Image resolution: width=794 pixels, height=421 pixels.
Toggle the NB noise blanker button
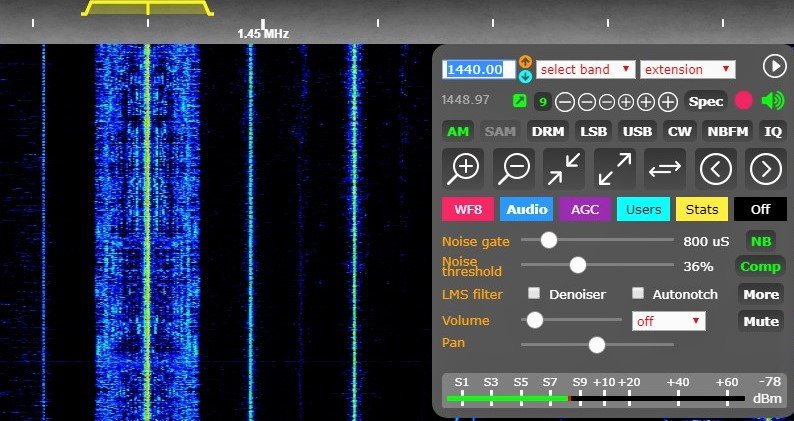click(761, 241)
